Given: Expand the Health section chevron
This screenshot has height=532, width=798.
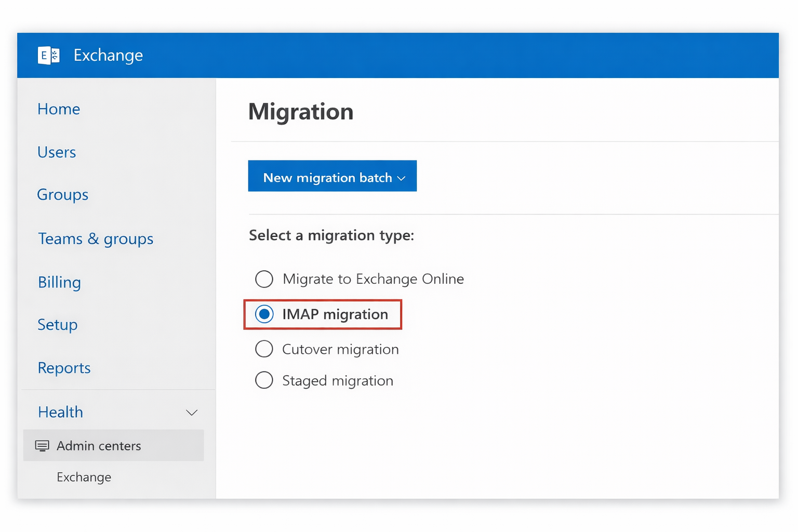Looking at the screenshot, I should [192, 413].
